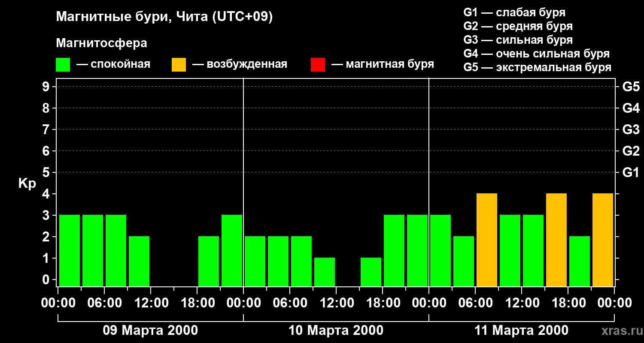Click the 'G3 — сильная буря' legend line

[x=518, y=40]
